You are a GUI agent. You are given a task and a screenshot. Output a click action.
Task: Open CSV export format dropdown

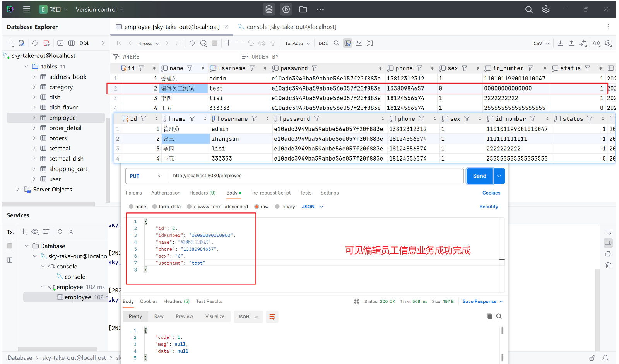[x=541, y=43]
